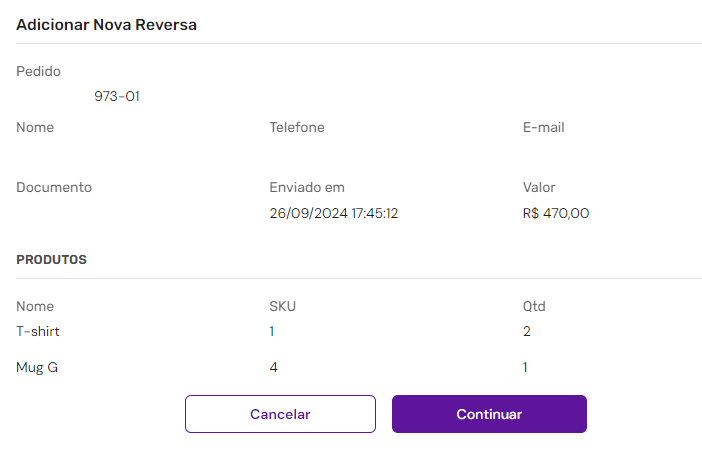This screenshot has height=456, width=702.
Task: Click the SKU value 4 of Mug G
Action: (x=274, y=368)
